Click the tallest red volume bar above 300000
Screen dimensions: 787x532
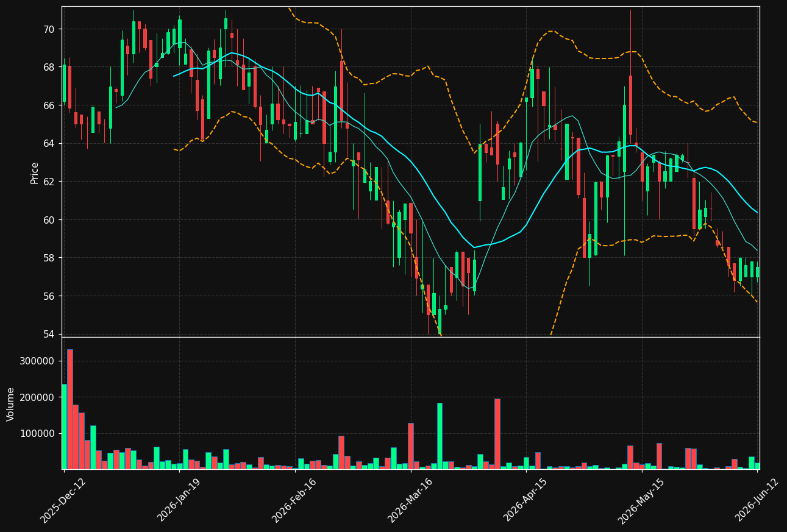(70, 409)
